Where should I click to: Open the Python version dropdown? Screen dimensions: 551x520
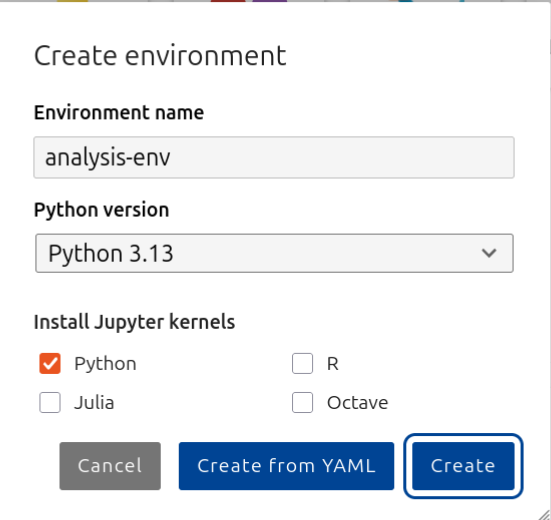pyautogui.click(x=274, y=253)
